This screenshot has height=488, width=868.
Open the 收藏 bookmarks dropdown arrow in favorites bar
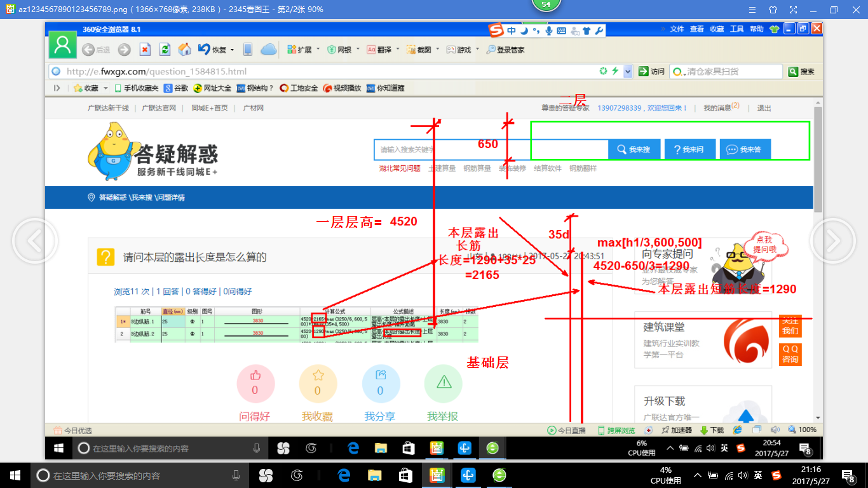click(106, 88)
